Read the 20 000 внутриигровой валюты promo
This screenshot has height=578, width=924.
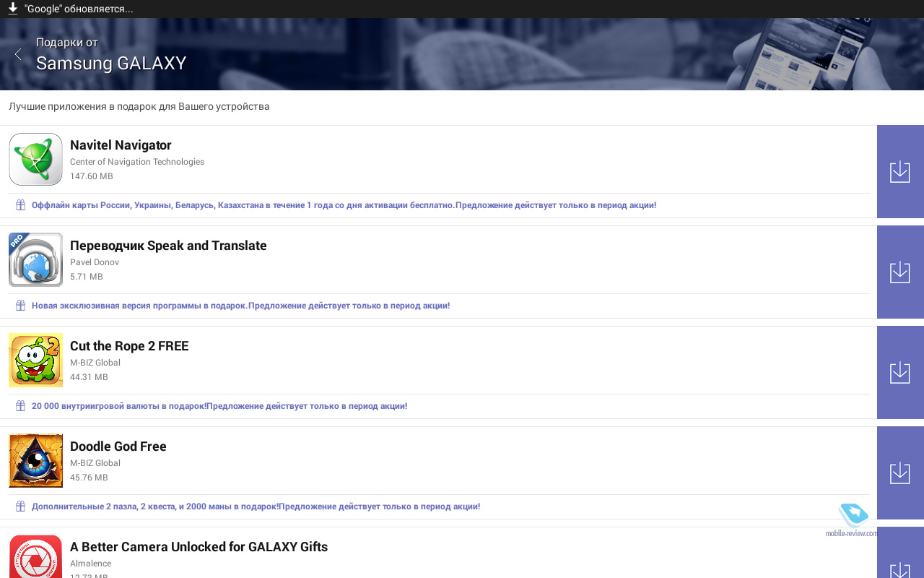tap(219, 406)
